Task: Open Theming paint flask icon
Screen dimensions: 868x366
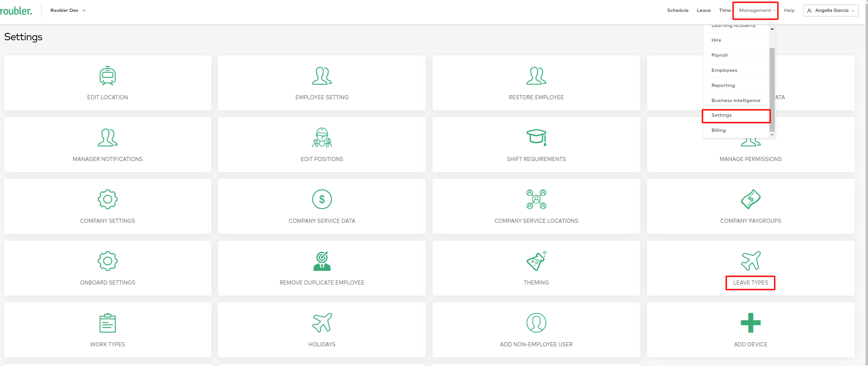Action: [x=536, y=261]
